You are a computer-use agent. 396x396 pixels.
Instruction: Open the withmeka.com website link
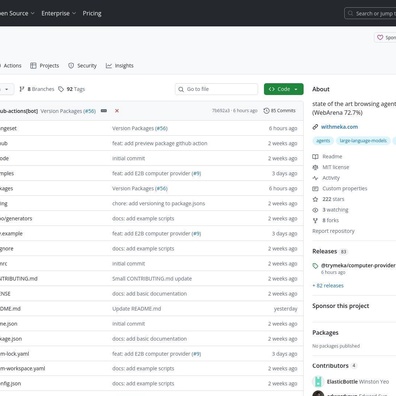point(339,127)
